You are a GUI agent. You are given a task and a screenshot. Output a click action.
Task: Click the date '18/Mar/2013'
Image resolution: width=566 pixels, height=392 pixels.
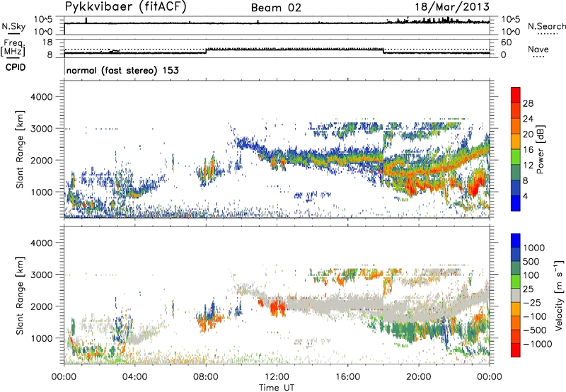click(452, 7)
